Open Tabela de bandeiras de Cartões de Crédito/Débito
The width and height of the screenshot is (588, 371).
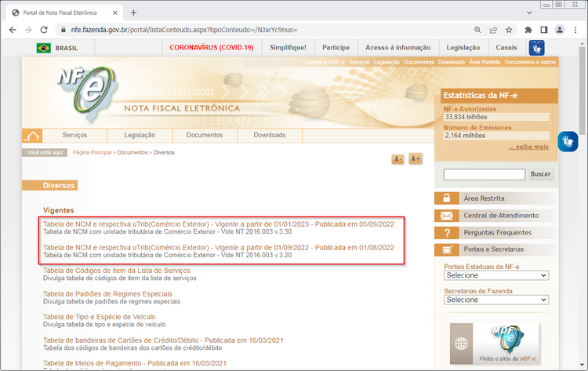163,340
